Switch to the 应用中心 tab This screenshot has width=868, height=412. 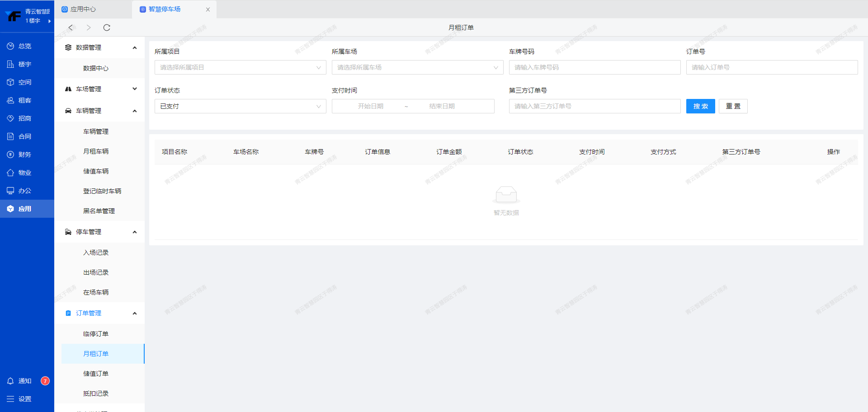coord(83,9)
